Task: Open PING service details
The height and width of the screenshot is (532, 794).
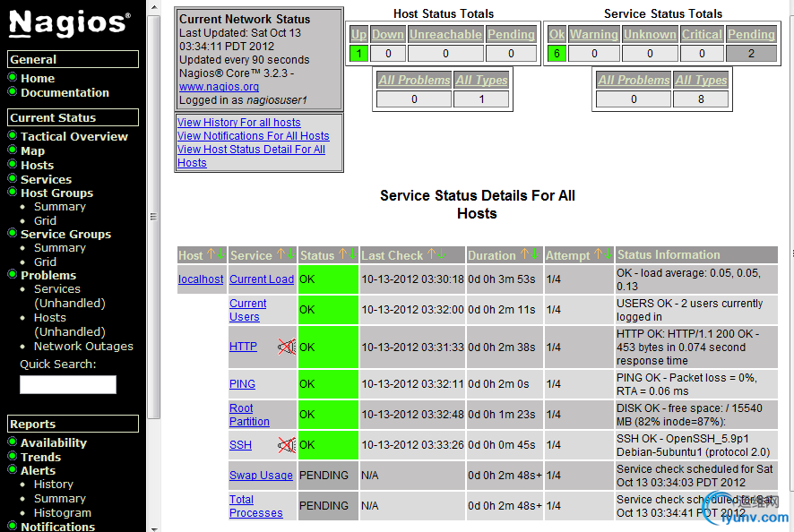Action: (x=242, y=383)
